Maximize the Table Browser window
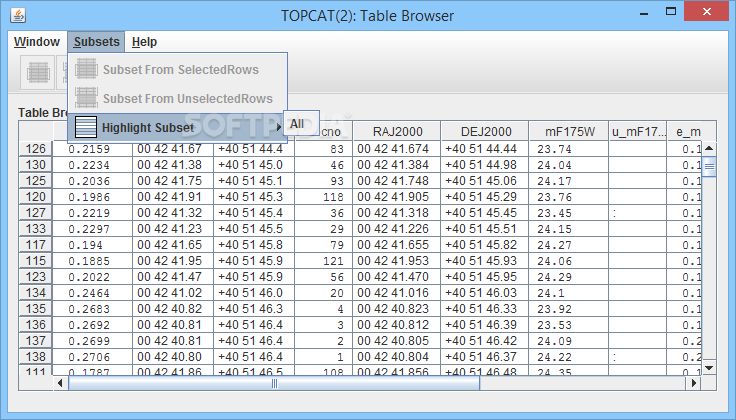736x420 pixels. click(671, 12)
